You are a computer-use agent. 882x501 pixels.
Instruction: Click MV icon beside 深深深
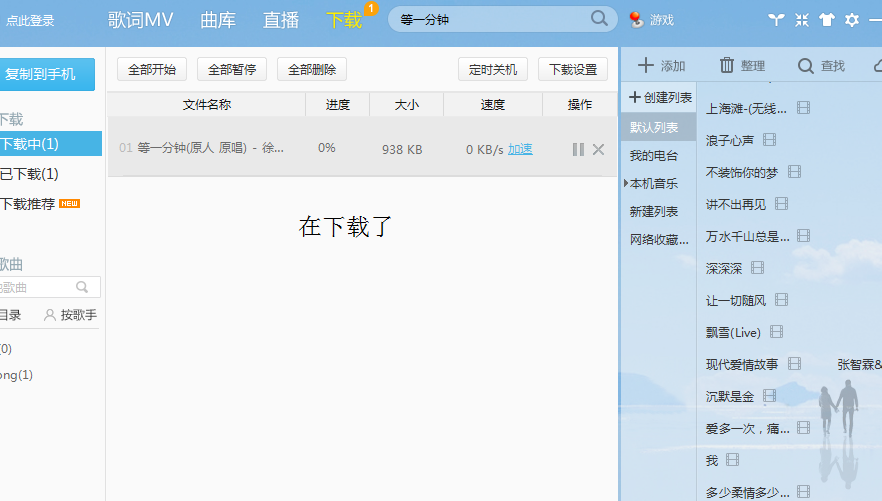click(x=758, y=268)
